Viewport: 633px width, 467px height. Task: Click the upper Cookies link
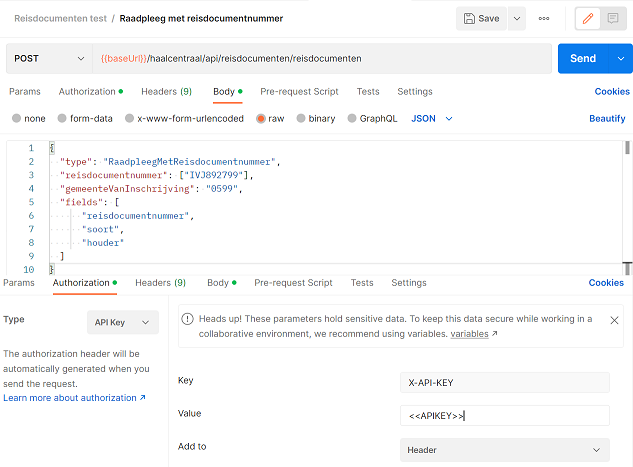click(612, 92)
